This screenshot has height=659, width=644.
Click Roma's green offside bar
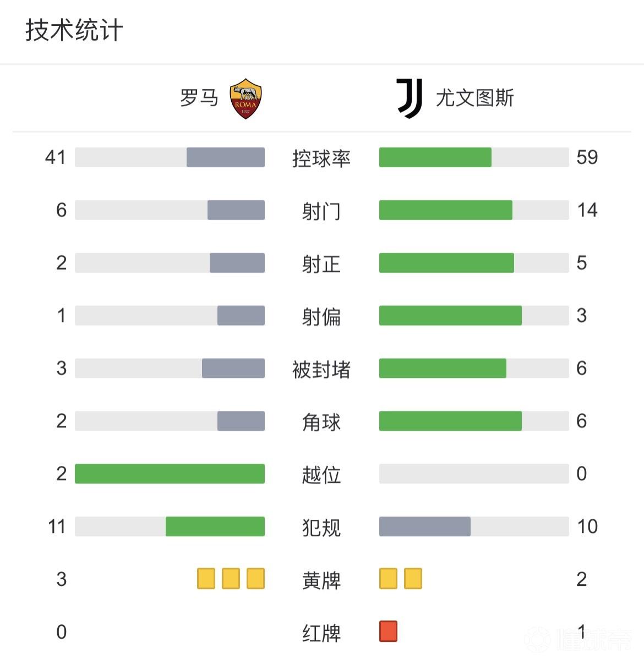coord(170,474)
